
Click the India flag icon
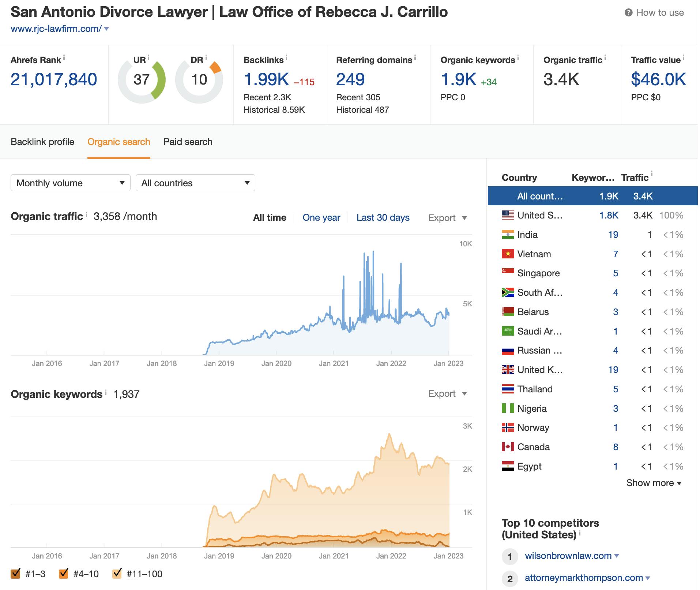coord(508,235)
